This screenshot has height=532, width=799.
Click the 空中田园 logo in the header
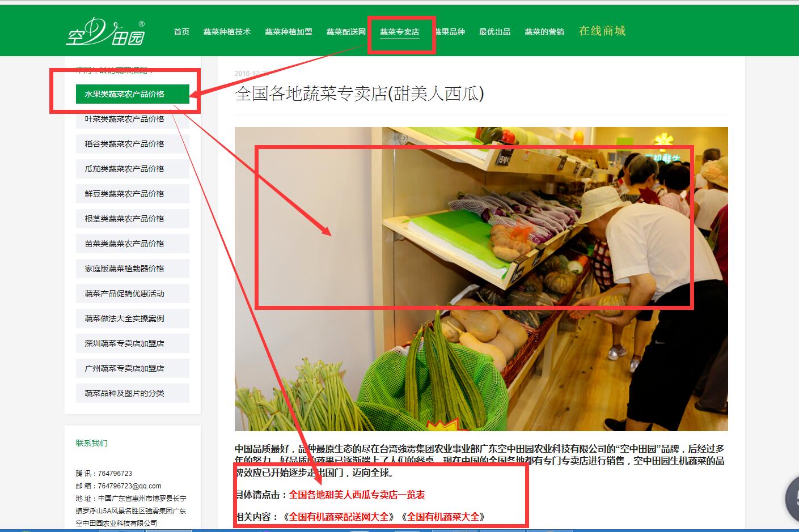point(106,31)
